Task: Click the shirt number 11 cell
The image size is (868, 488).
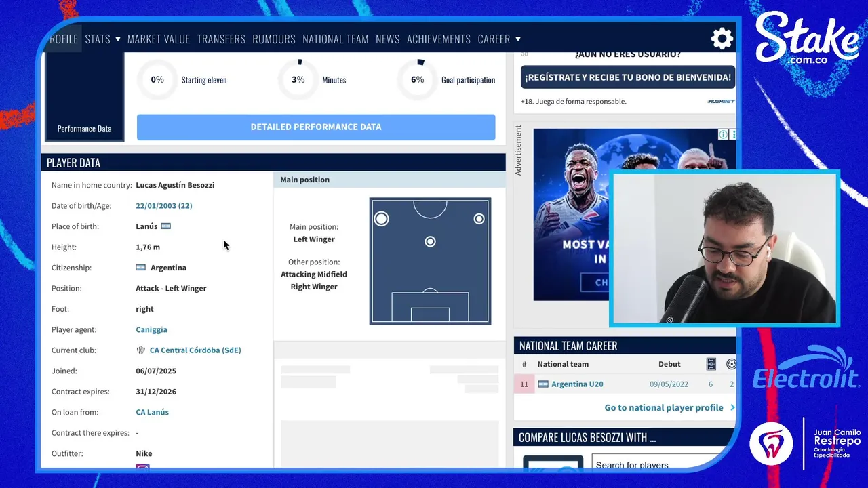Action: click(524, 384)
